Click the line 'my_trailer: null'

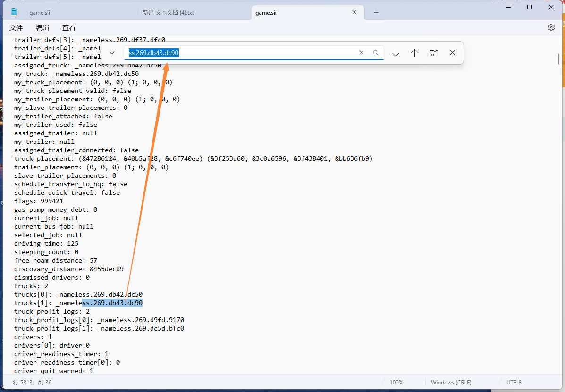coord(44,142)
